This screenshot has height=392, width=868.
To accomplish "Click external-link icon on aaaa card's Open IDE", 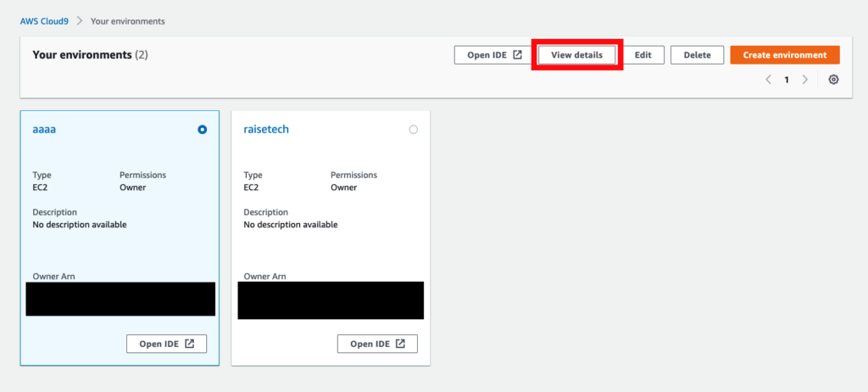I will tap(189, 344).
